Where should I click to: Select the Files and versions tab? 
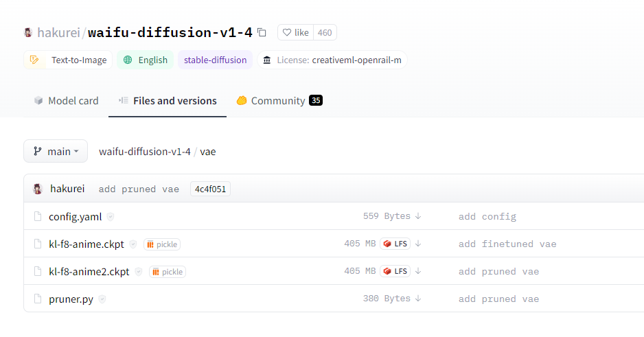(x=168, y=101)
